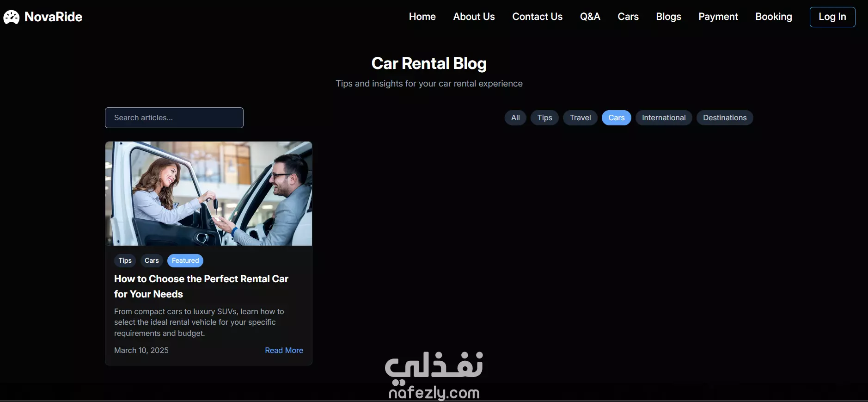Select the highlighted Cars filter pill
The height and width of the screenshot is (402, 868).
616,118
